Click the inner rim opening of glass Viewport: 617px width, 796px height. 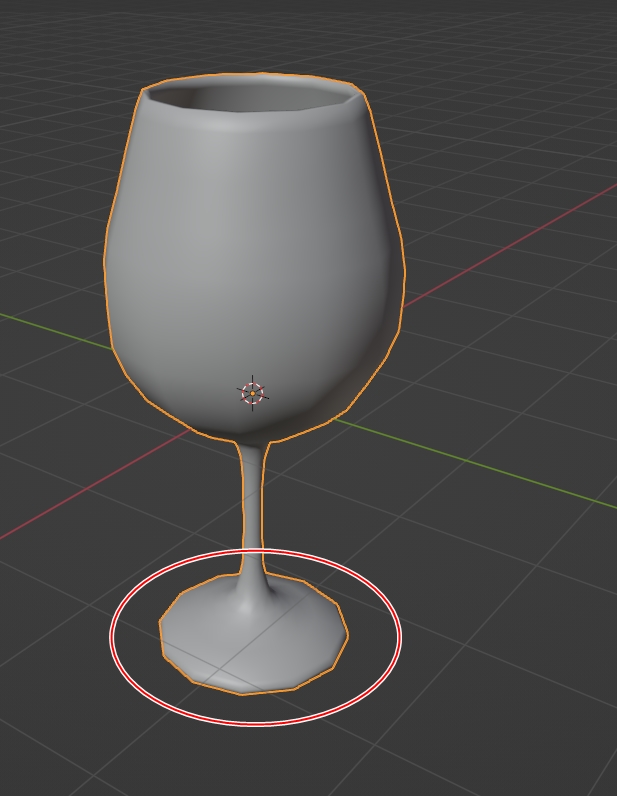[250, 97]
